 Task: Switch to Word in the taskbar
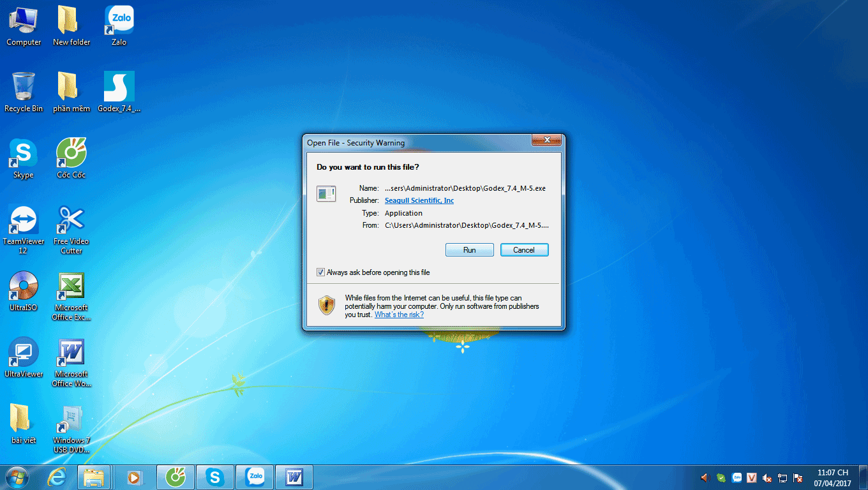pos(294,477)
